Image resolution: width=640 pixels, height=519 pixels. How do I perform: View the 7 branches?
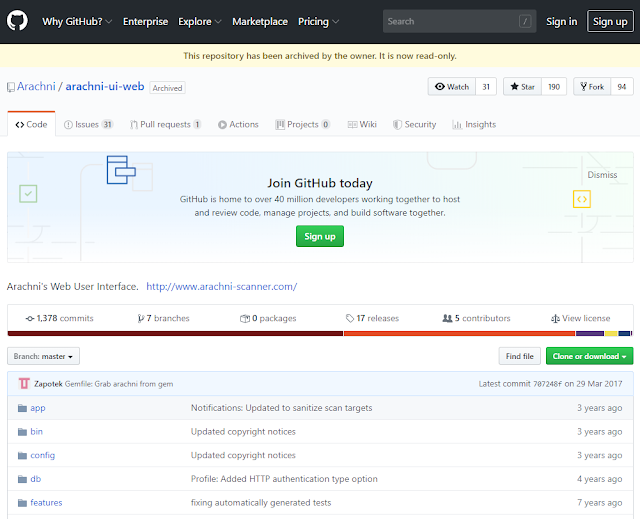click(164, 318)
